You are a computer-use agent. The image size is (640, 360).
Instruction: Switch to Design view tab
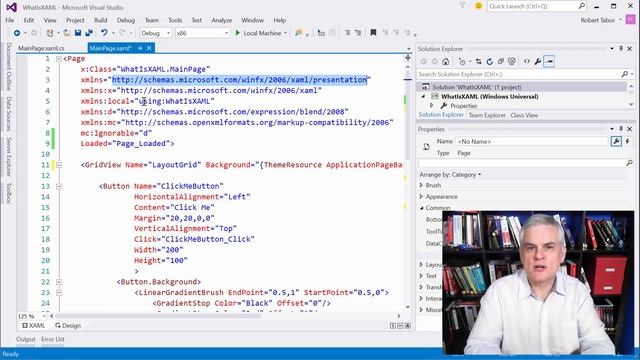[68, 326]
